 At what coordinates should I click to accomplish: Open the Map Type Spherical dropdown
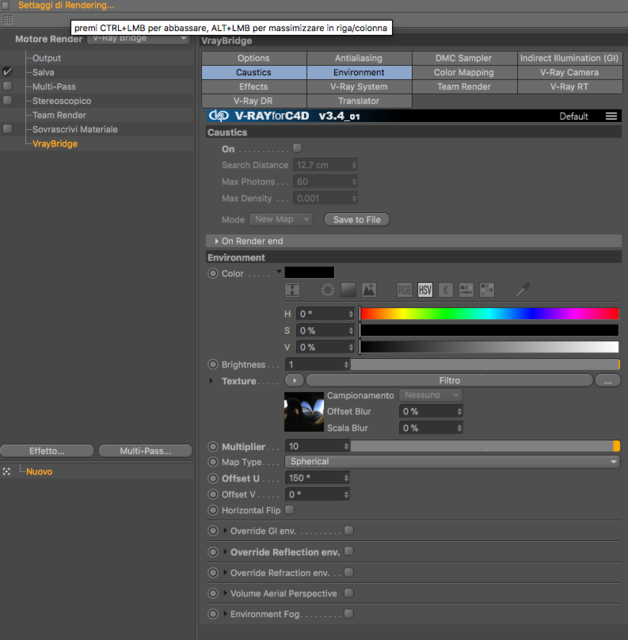(453, 462)
